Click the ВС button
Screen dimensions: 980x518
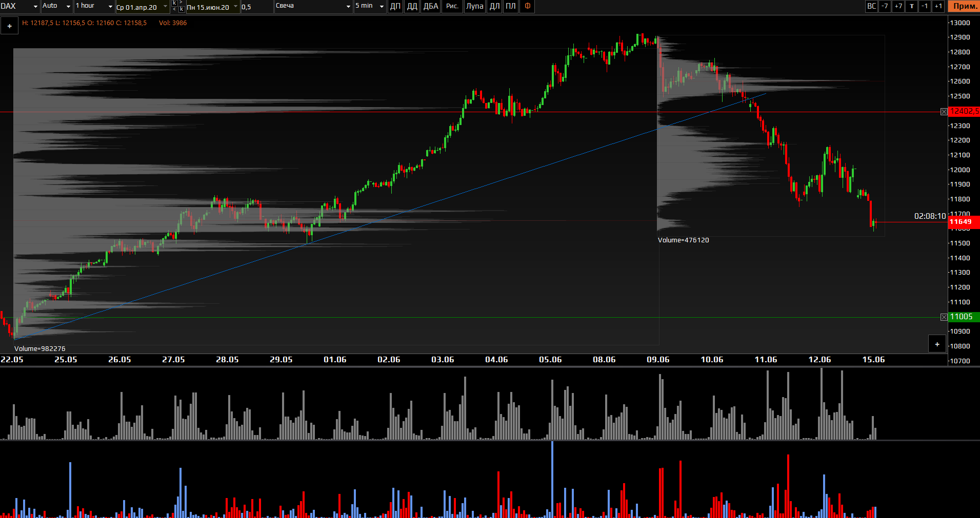pos(871,6)
